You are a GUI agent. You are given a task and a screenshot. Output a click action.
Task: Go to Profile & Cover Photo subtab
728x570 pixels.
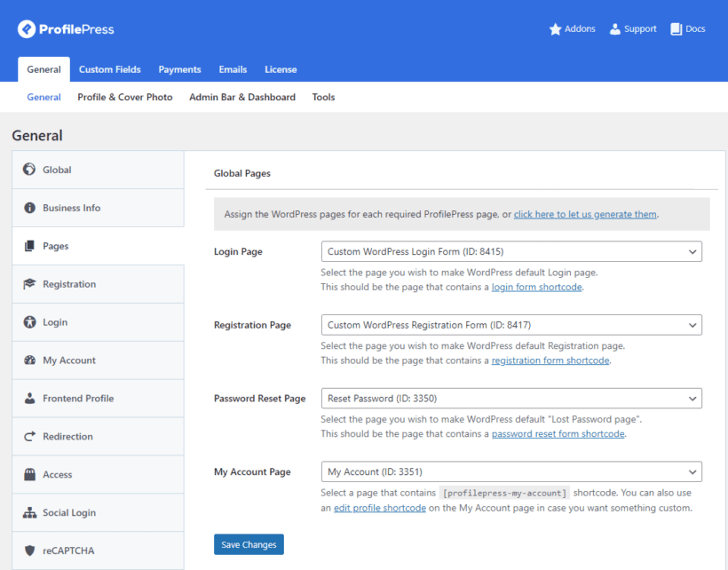point(124,98)
